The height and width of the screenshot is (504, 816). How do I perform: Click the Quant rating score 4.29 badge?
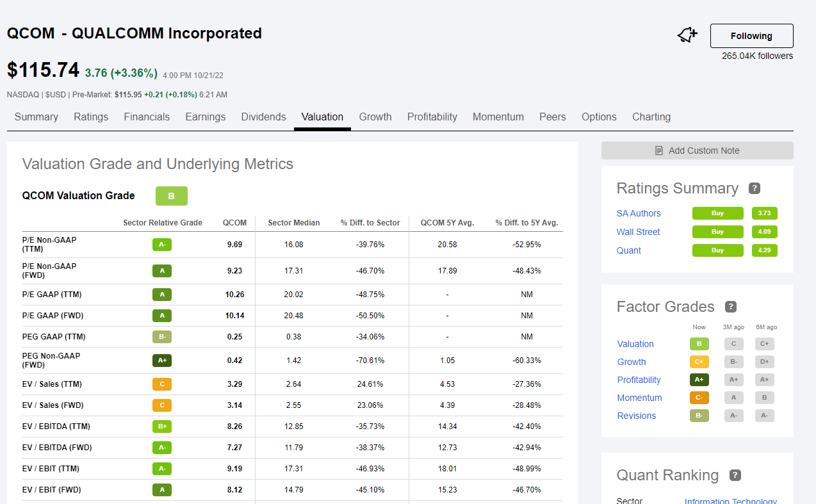tap(764, 250)
